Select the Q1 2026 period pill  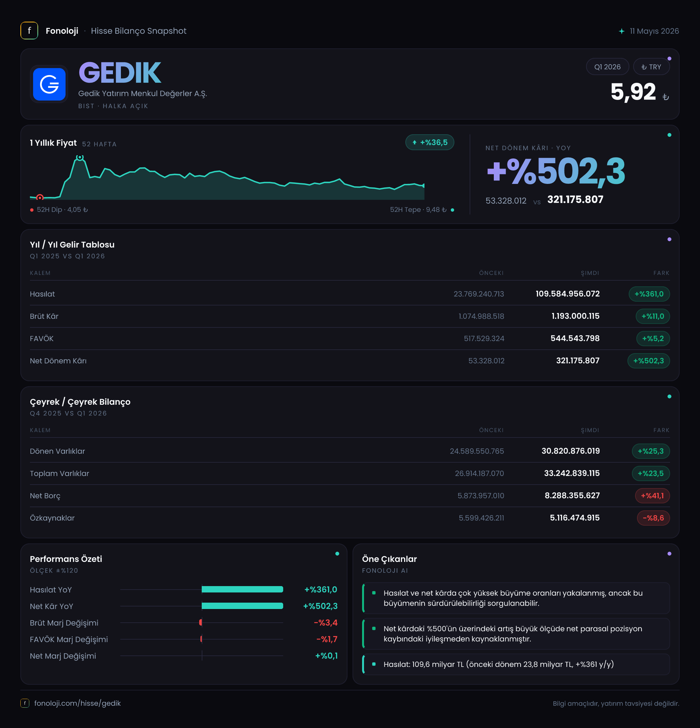tap(607, 67)
